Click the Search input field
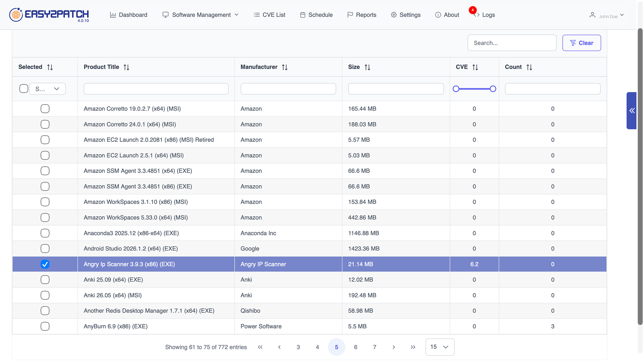644x362 pixels. click(x=512, y=43)
